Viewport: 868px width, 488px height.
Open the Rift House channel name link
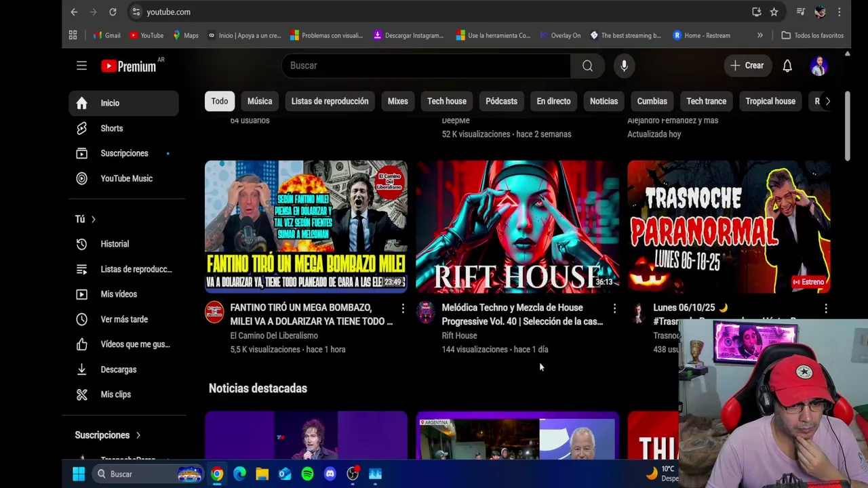pos(459,335)
